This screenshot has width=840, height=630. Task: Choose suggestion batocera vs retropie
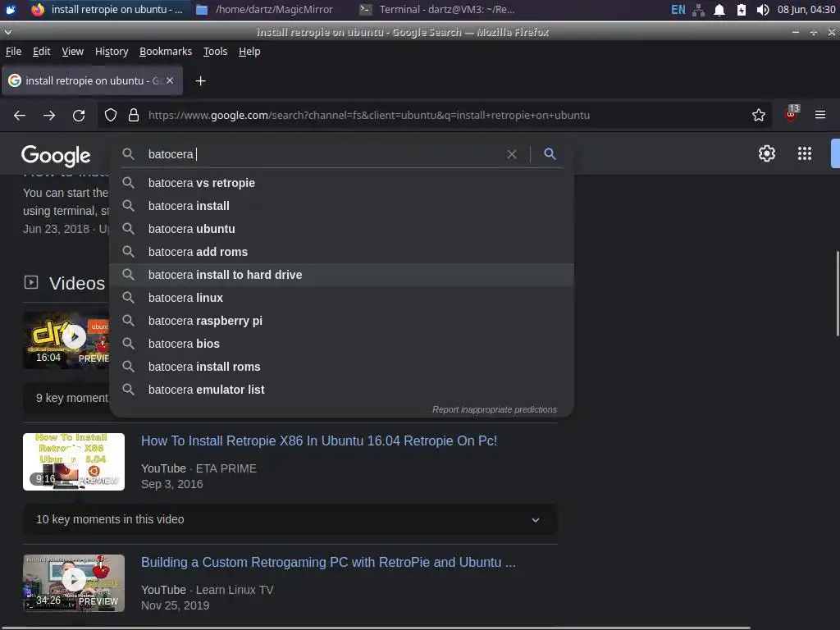point(341,183)
